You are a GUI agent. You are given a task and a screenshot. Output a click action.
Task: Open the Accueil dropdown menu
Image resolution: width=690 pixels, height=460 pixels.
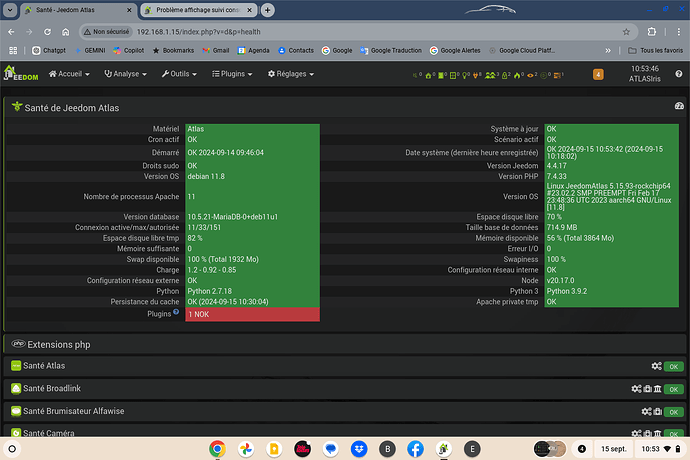point(69,74)
